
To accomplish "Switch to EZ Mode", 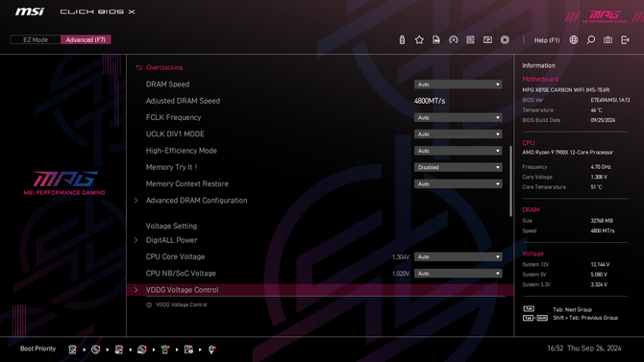I will pos(36,39).
